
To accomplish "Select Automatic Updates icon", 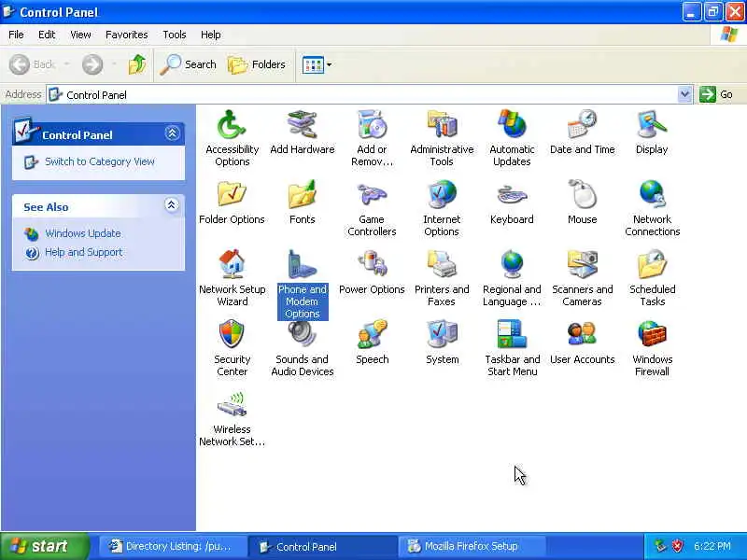I will 512,138.
